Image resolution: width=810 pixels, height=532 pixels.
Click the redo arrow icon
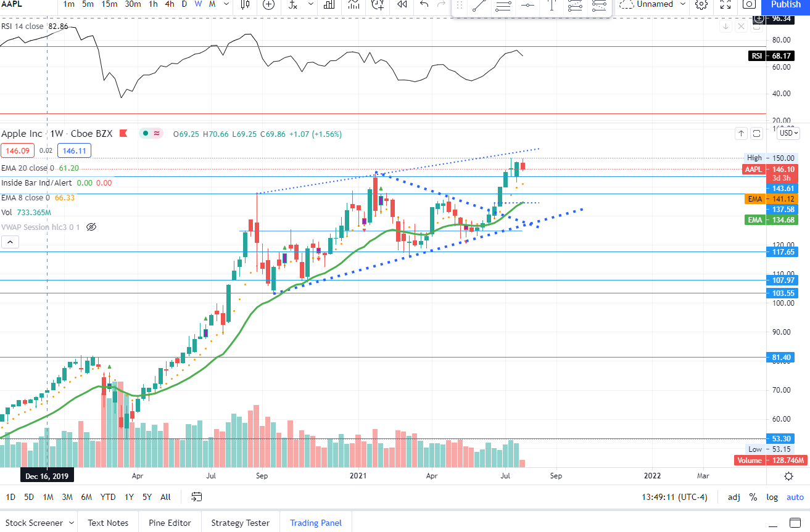pyautogui.click(x=440, y=4)
